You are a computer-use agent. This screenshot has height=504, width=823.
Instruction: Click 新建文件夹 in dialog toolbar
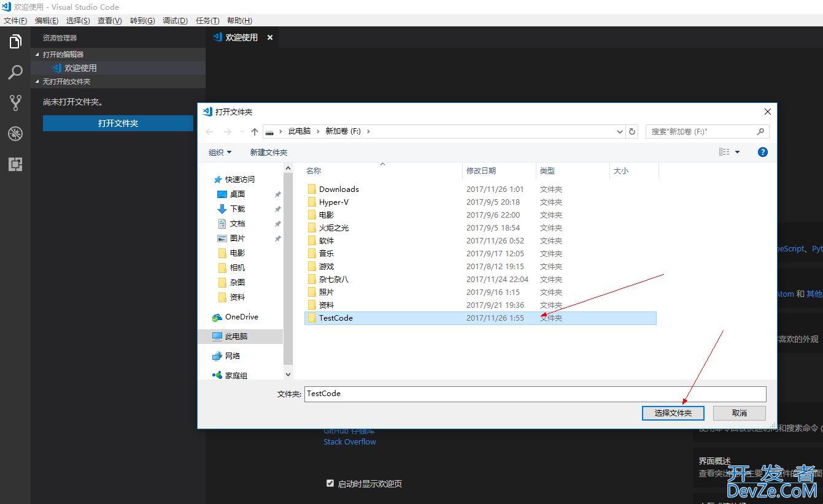pos(268,152)
